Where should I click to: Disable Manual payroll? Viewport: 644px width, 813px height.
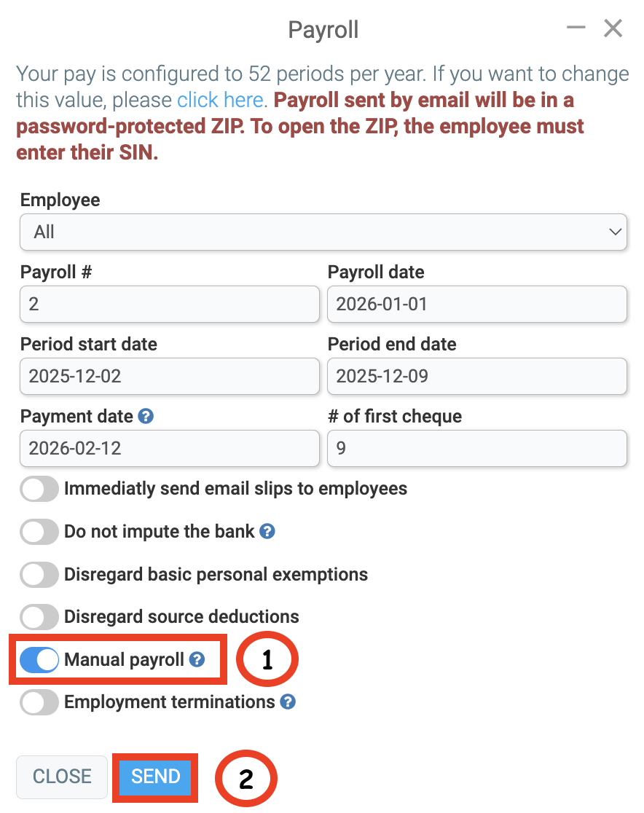pyautogui.click(x=39, y=659)
